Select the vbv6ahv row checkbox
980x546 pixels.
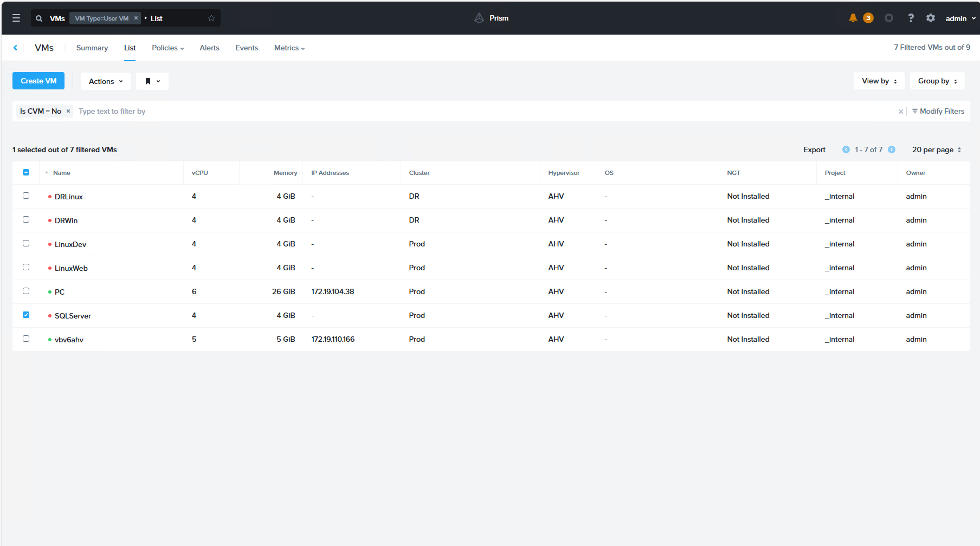[26, 339]
